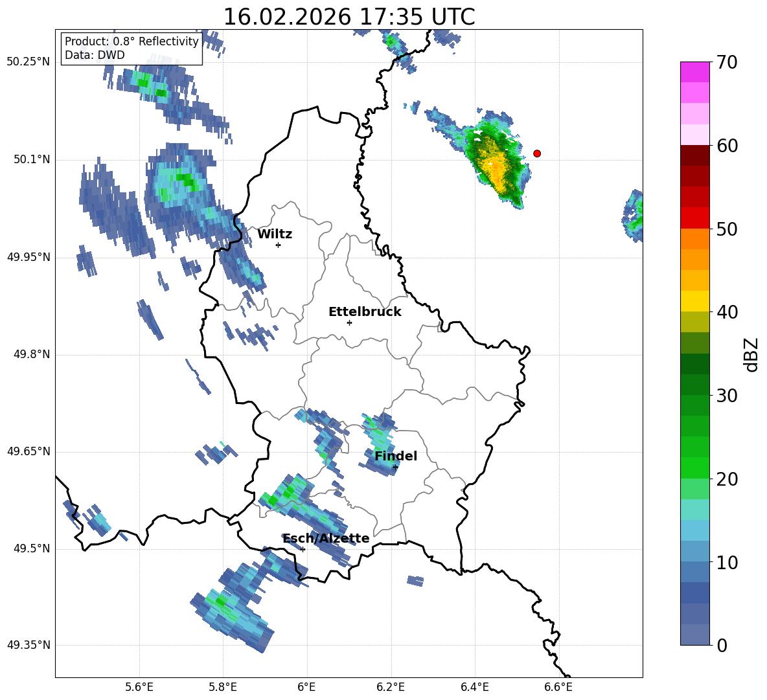Click the 30 colorbar tick label
Image resolution: width=767 pixels, height=700 pixels.
[727, 396]
